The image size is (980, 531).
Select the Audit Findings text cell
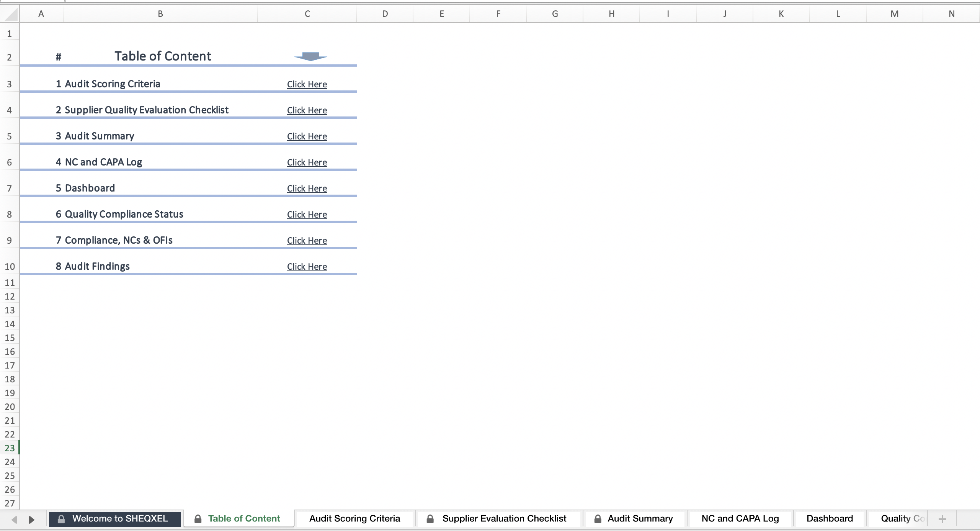click(x=97, y=266)
